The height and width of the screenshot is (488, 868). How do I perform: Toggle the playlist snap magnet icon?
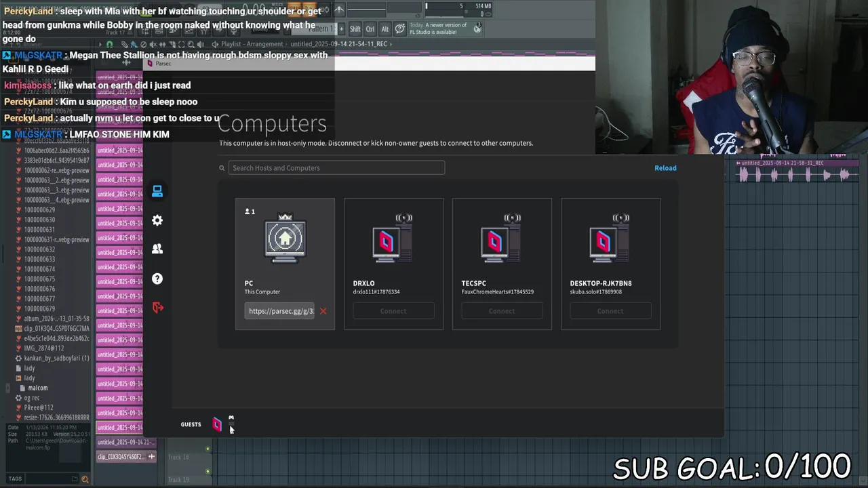coord(110,44)
